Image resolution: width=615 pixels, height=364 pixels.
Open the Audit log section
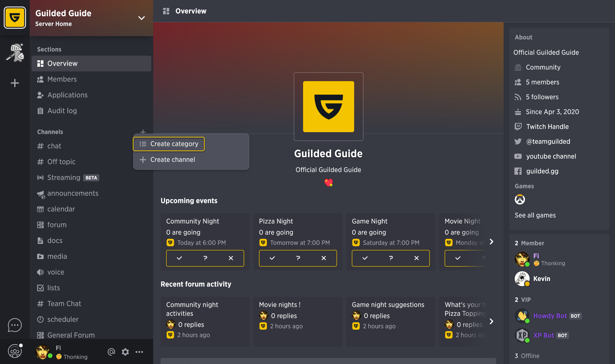coord(91,111)
